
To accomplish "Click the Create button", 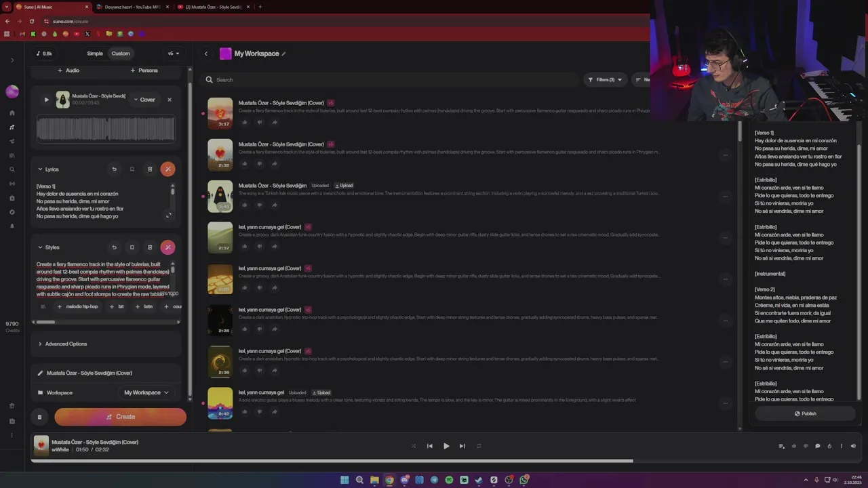I will (121, 417).
